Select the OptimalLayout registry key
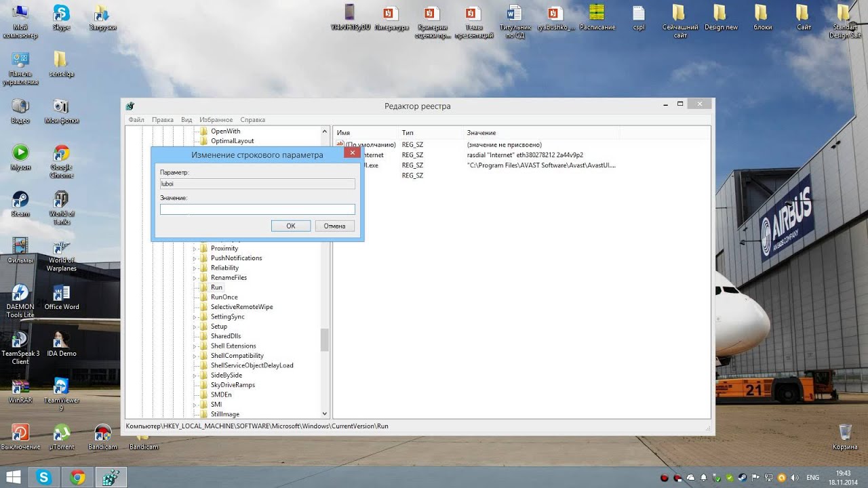Viewport: 868px width, 488px height. tap(232, 141)
